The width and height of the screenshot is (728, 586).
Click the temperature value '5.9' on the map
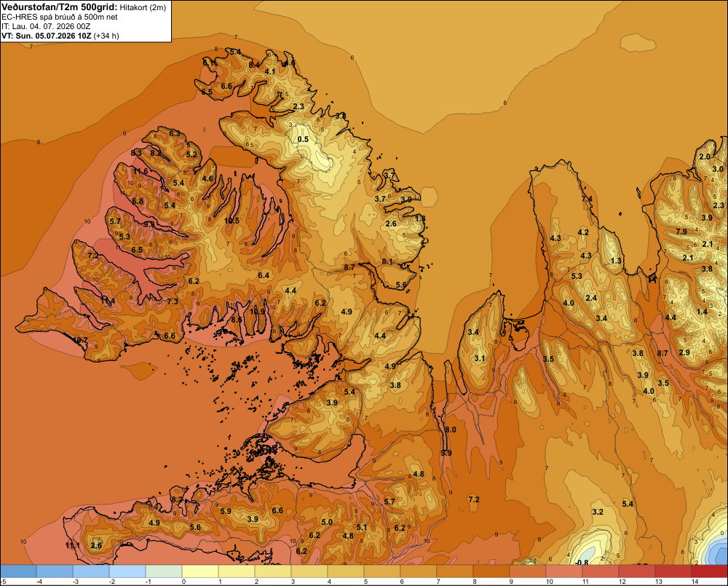click(x=226, y=511)
